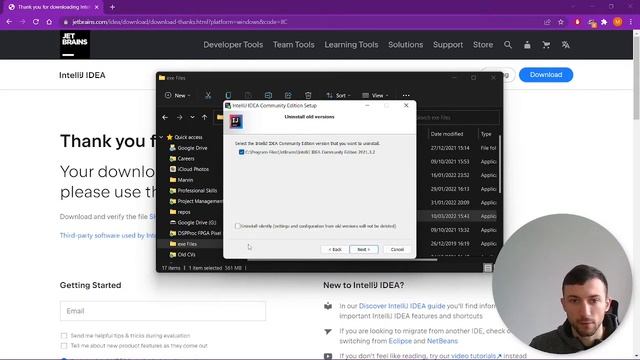Open a new browser tab

click(x=112, y=7)
